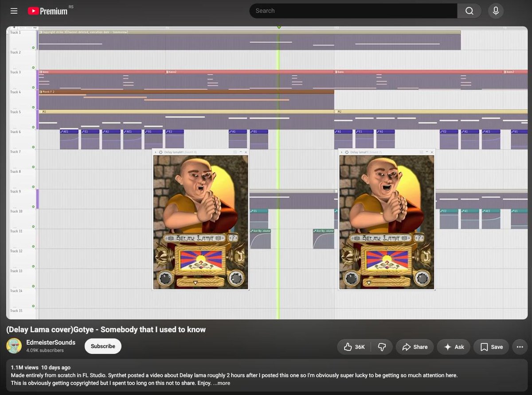This screenshot has height=395, width=532.
Task: Expand the description with ...more
Action: coord(221,383)
